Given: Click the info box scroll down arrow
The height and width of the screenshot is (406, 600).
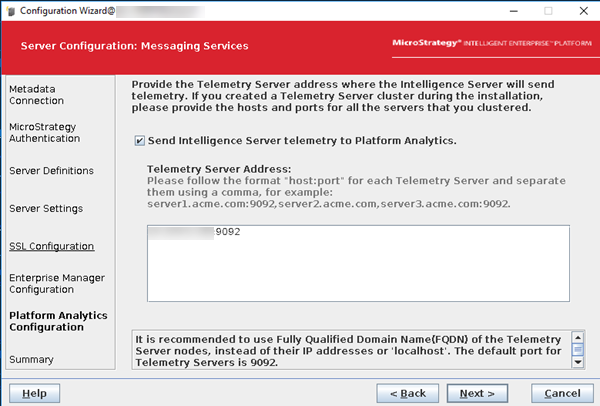Looking at the screenshot, I should click(577, 361).
